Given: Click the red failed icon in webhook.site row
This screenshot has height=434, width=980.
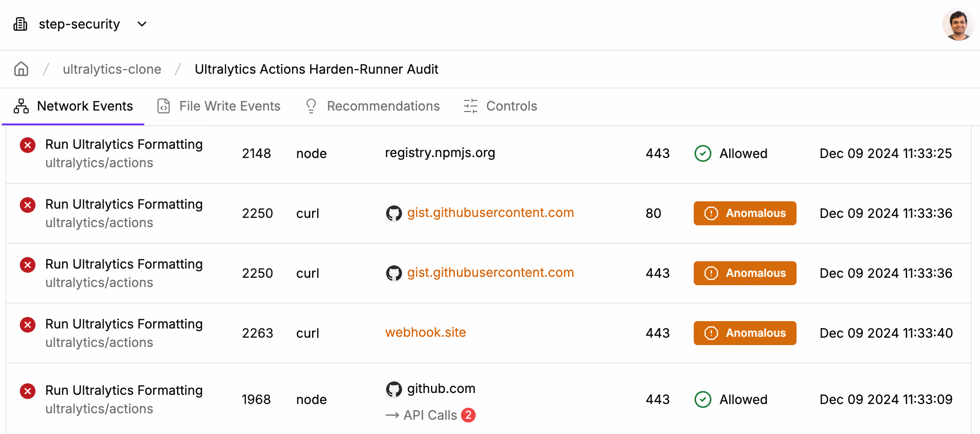Looking at the screenshot, I should click(28, 325).
